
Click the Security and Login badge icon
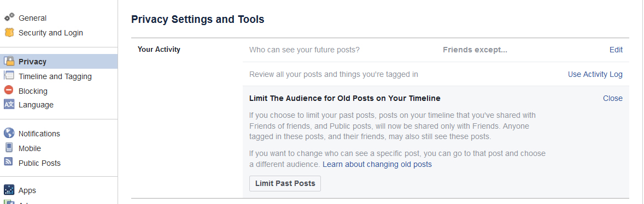tap(9, 32)
